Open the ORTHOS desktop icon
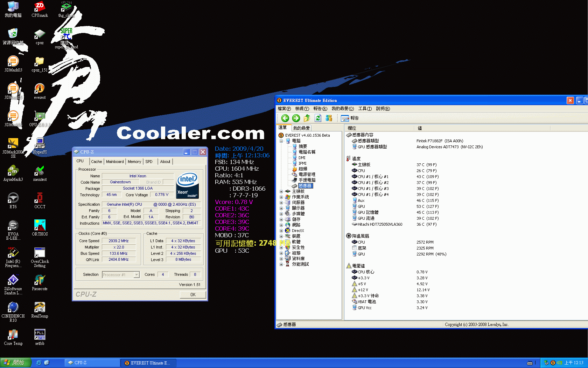This screenshot has height=368, width=588. tap(40, 228)
